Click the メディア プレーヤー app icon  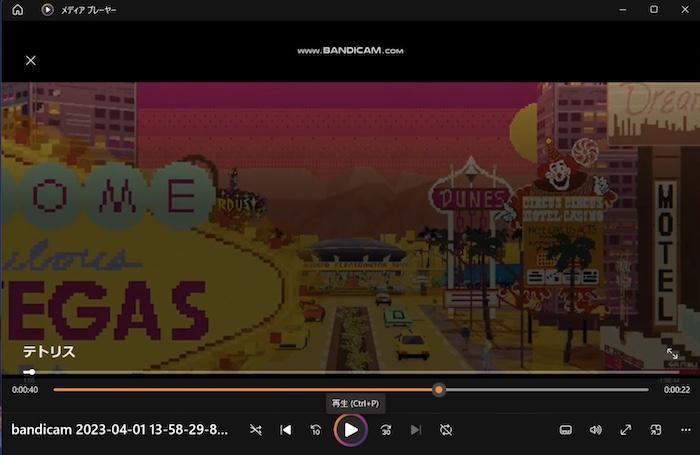tap(47, 9)
